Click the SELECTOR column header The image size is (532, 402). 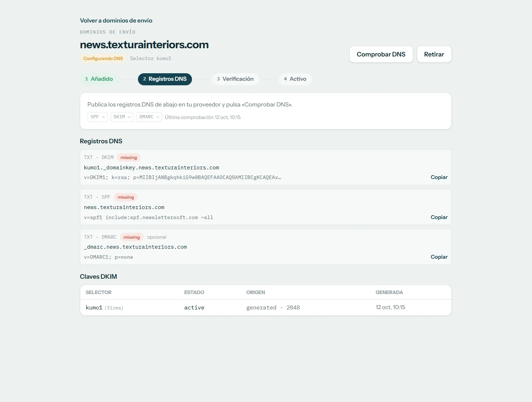(x=99, y=292)
